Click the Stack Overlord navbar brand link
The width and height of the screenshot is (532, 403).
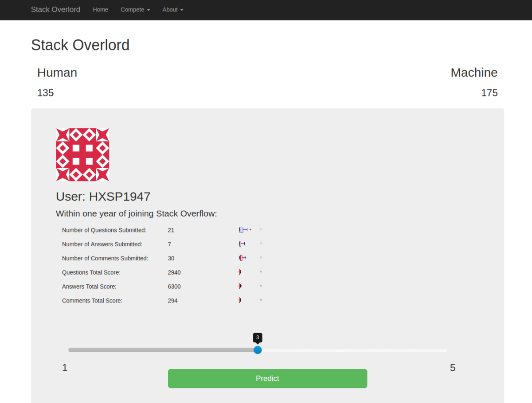point(55,9)
